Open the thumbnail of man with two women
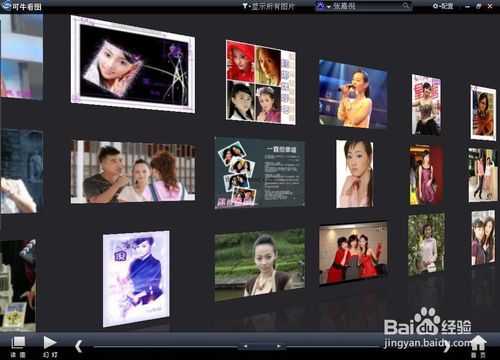500x360 pixels. pos(133,172)
